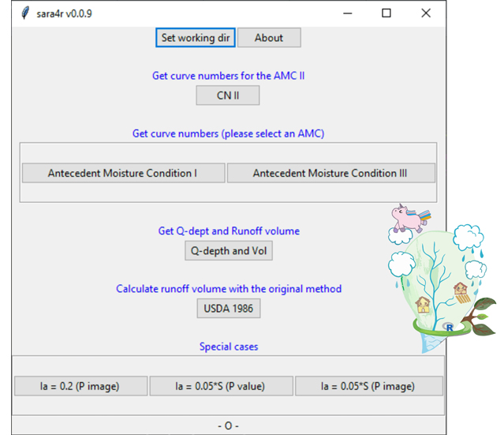Pick the Ia = 0.05*S (P value) option

(x=220, y=386)
